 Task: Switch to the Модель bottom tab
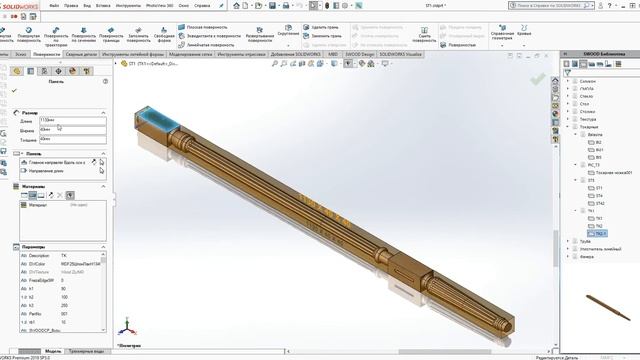tap(53, 351)
